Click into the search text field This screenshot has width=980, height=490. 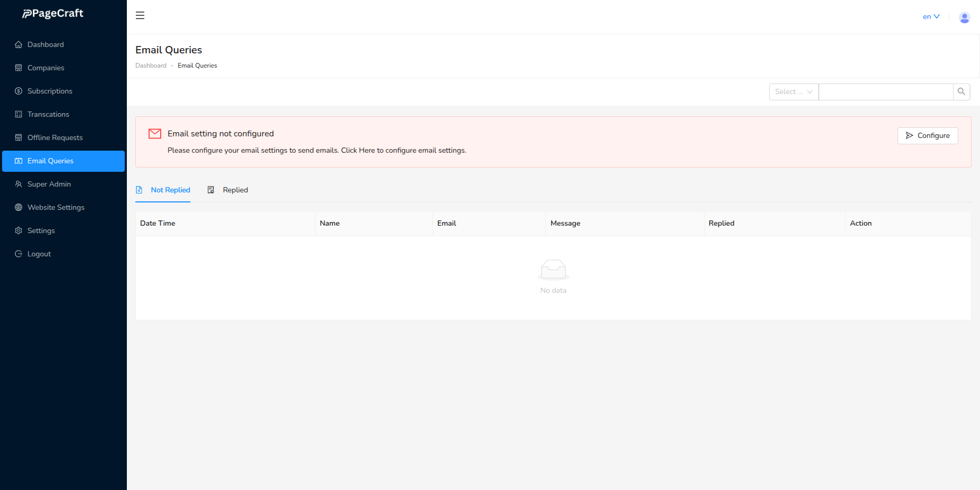click(x=885, y=92)
